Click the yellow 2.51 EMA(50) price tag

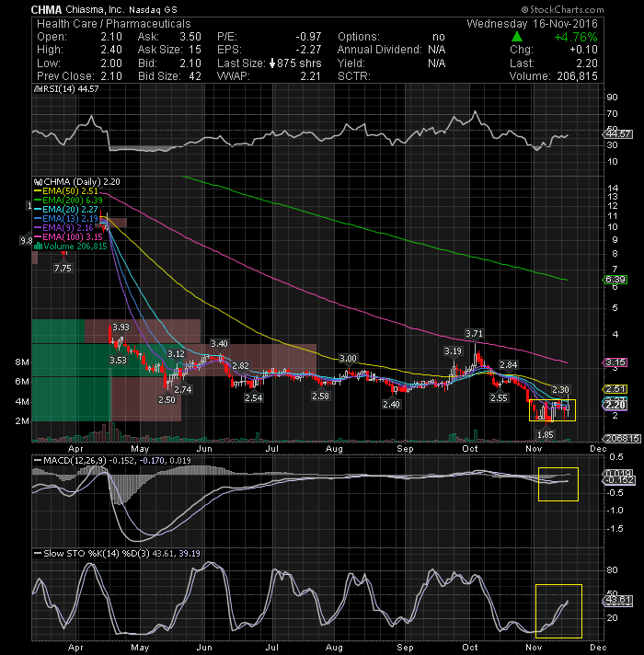click(615, 389)
